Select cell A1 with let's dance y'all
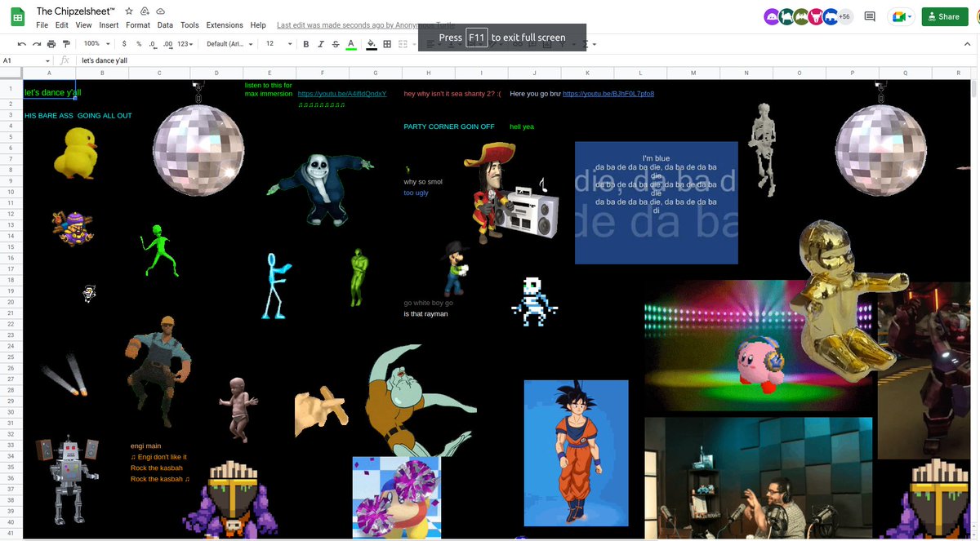The width and height of the screenshot is (980, 541). tap(49, 89)
